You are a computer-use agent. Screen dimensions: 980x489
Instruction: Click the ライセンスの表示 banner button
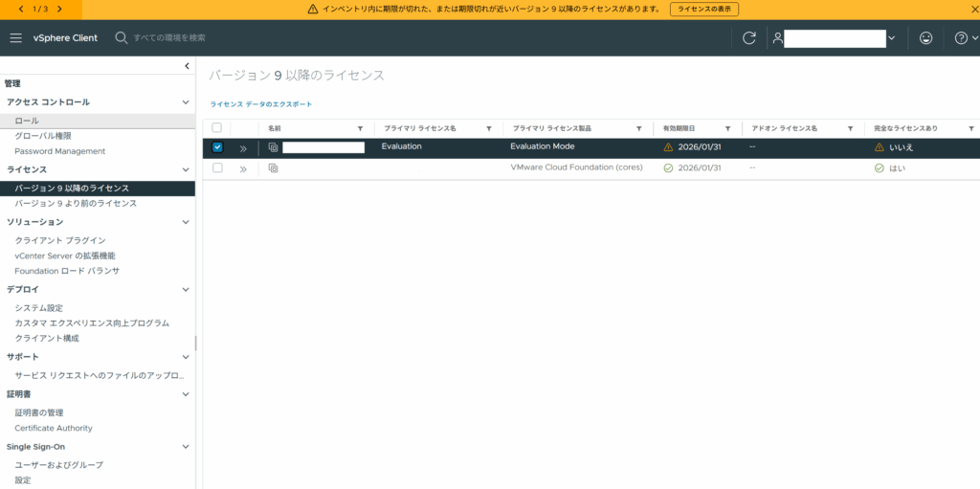[704, 9]
